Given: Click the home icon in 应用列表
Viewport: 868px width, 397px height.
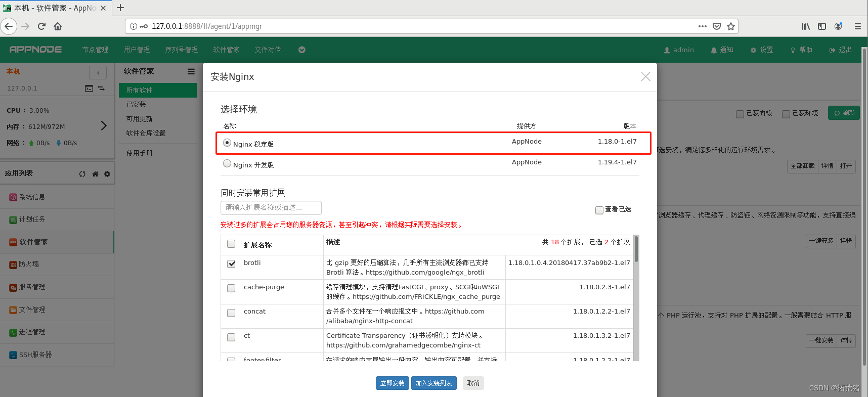Looking at the screenshot, I should tap(95, 174).
